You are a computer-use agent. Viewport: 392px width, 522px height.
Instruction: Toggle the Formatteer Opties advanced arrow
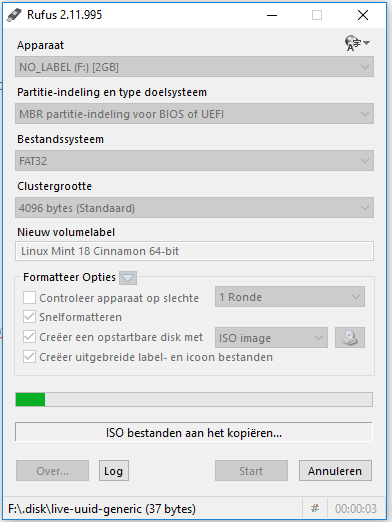[128, 278]
